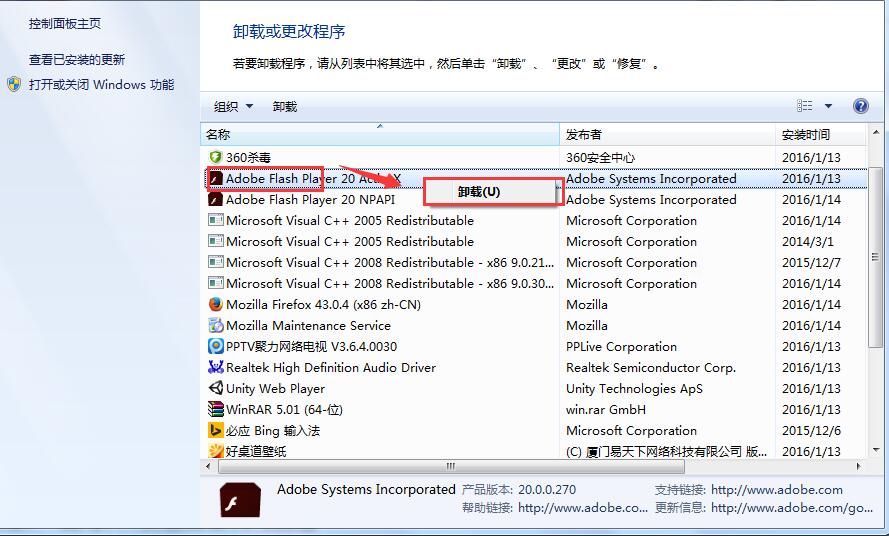Click the Mozilla Maintenance Service icon
Image resolution: width=889 pixels, height=536 pixels.
[215, 326]
